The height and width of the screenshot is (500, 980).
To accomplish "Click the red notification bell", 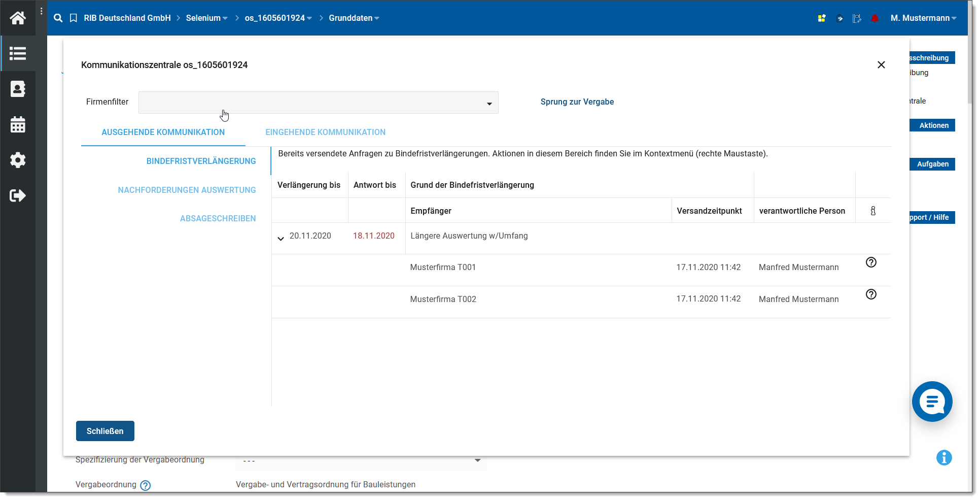I will (x=874, y=18).
